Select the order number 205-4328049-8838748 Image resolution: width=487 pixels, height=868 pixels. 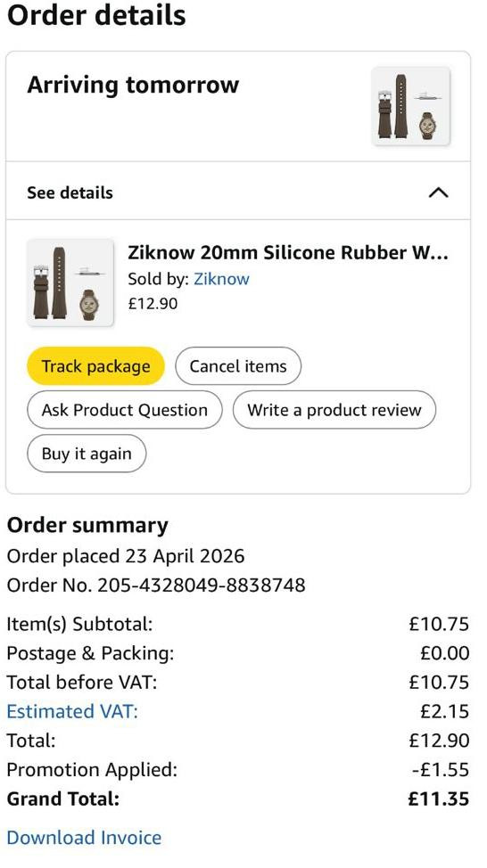(x=201, y=585)
